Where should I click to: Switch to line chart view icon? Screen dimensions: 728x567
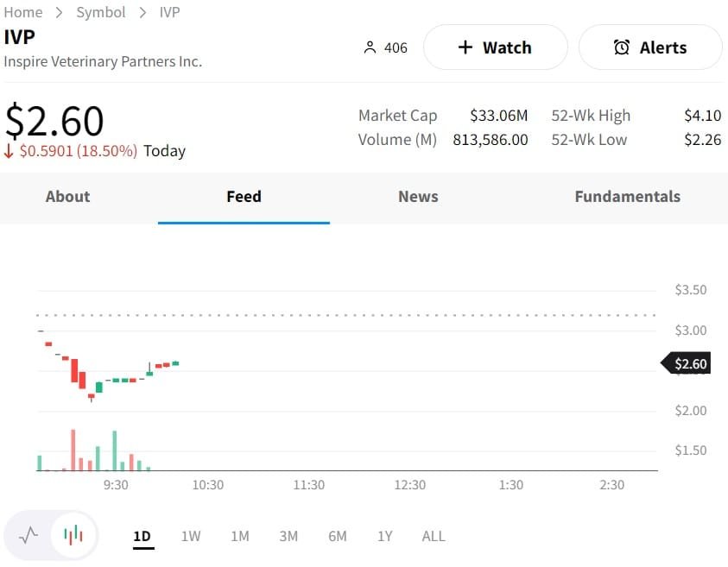(28, 535)
